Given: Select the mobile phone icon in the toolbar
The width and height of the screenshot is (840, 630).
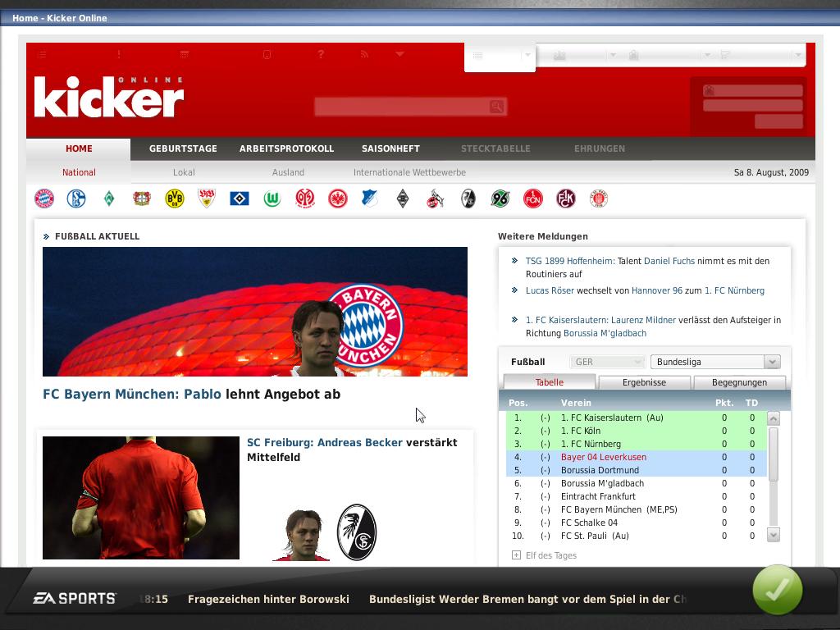Looking at the screenshot, I should coord(266,55).
